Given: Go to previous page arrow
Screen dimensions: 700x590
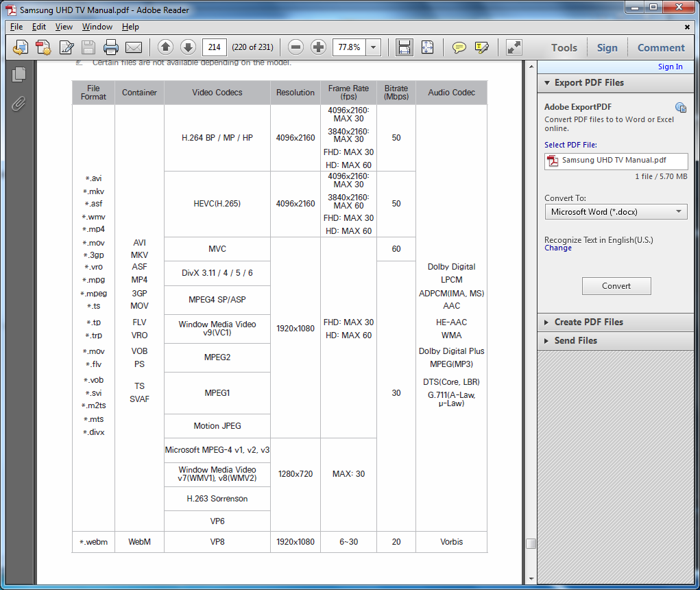Looking at the screenshot, I should coord(165,47).
